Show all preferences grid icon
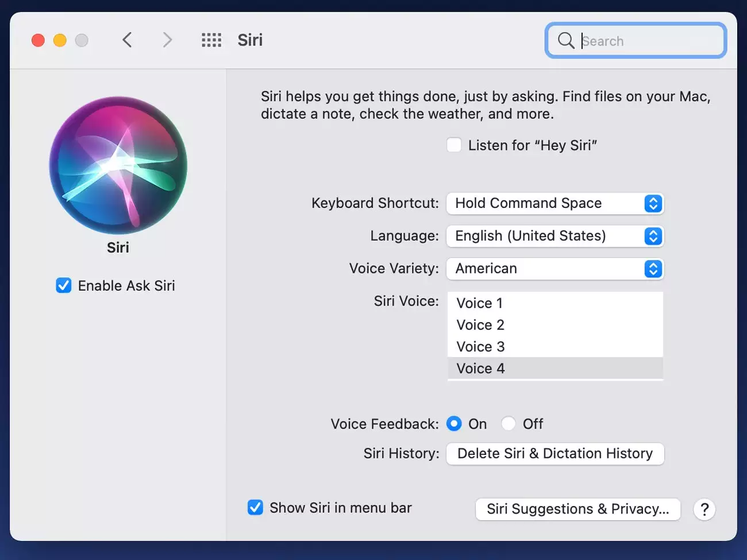 [211, 40]
